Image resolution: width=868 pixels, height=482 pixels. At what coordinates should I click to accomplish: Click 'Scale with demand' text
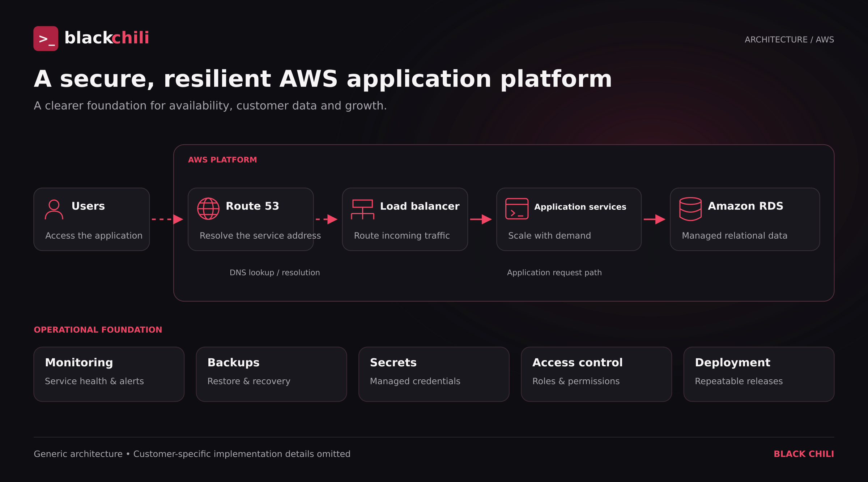tap(550, 235)
